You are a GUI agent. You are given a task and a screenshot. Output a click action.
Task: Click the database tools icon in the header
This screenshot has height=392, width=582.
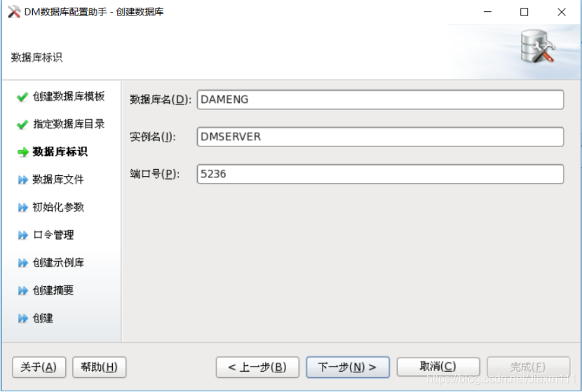coord(537,47)
